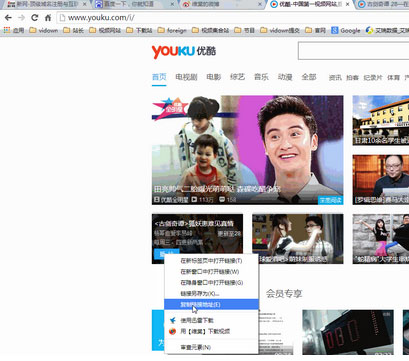Open the foreign bookmark folder
This screenshot has width=409, height=361.
tap(172, 30)
